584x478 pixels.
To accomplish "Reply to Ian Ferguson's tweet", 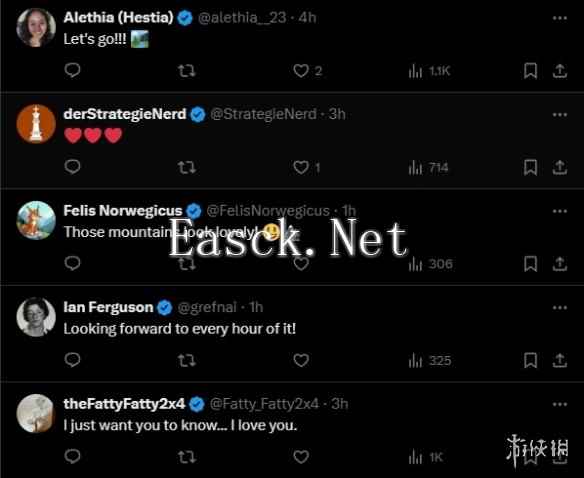I will 72,360.
